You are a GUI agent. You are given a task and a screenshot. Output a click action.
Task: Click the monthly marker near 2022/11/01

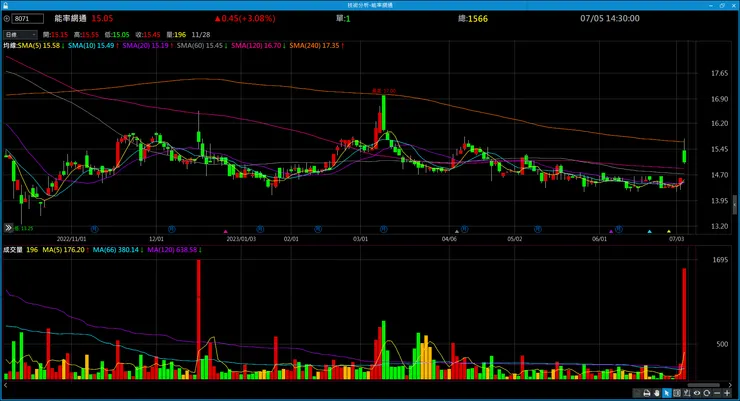point(94,229)
